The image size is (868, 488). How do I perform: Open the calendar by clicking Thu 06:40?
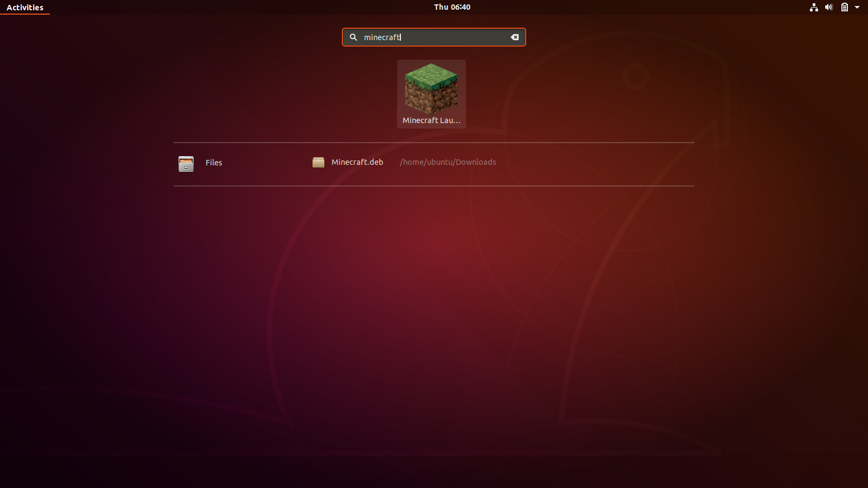tap(452, 7)
